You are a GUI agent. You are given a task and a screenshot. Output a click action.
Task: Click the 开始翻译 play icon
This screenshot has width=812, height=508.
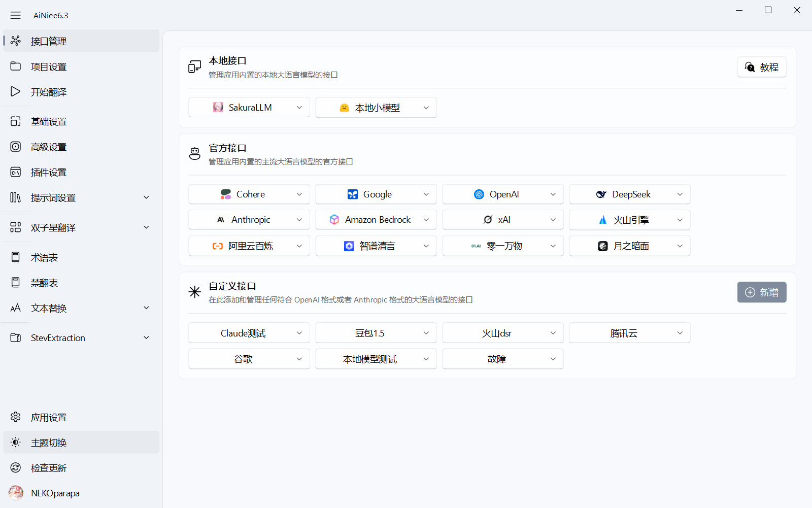[x=16, y=91]
